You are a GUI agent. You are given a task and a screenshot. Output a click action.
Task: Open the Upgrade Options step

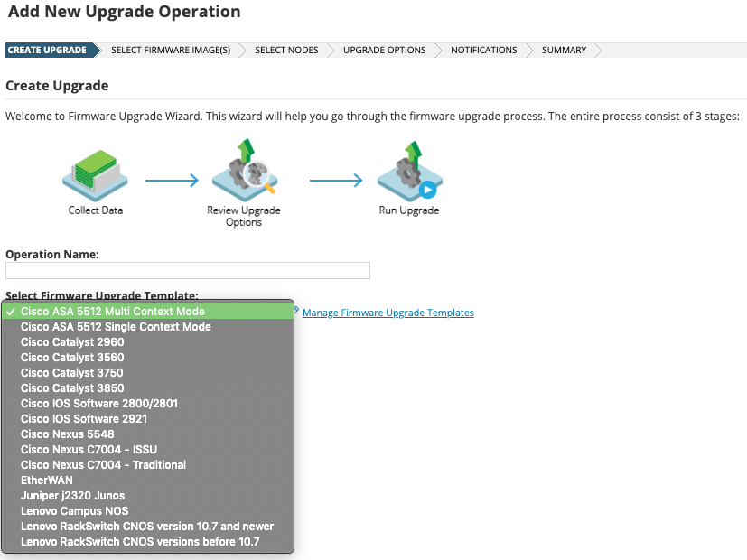coord(385,50)
